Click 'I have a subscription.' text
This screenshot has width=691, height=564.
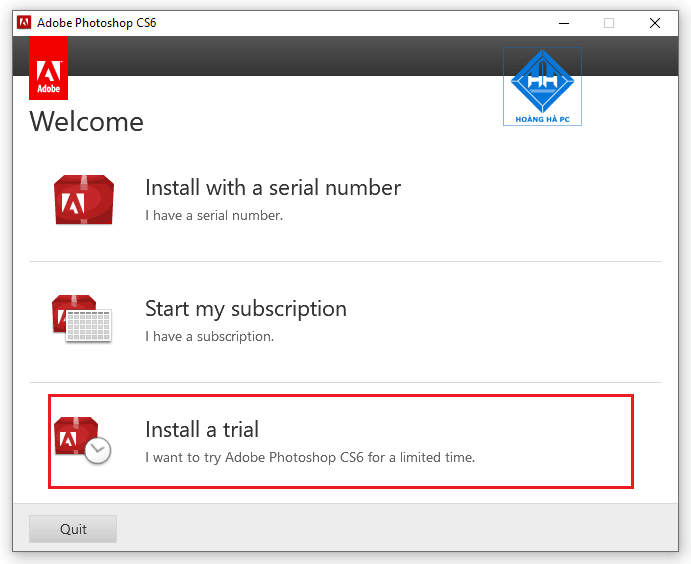click(x=210, y=337)
